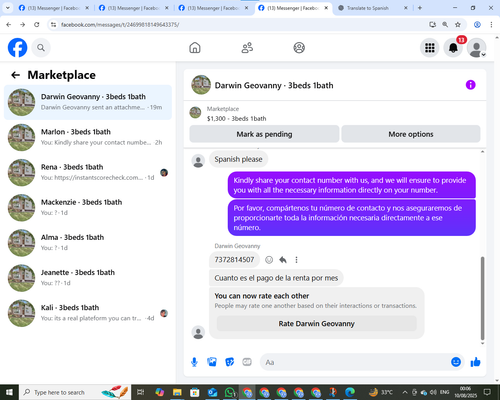Open emoji picker in message field

[456, 362]
